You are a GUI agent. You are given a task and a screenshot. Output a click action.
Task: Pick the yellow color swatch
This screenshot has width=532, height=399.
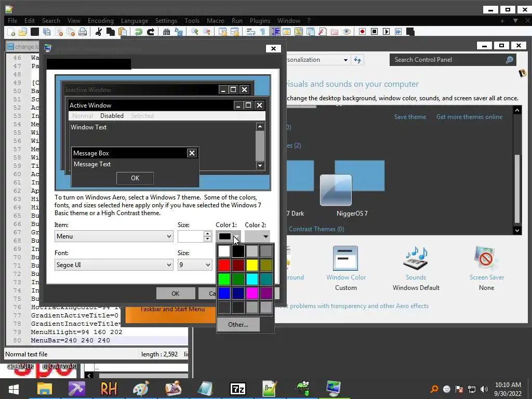[x=252, y=265]
